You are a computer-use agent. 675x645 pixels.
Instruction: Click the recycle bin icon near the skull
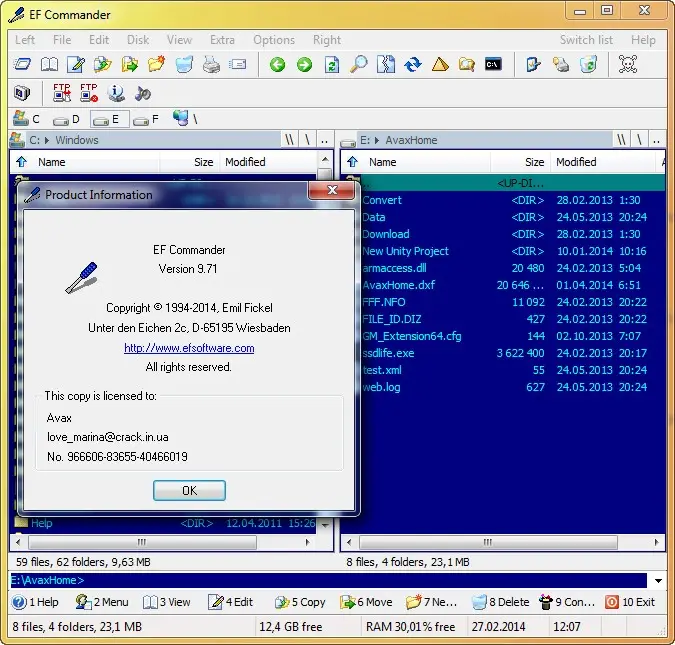pos(588,65)
